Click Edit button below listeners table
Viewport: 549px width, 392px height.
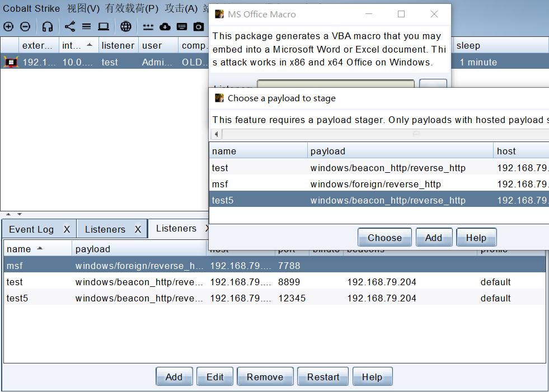(x=215, y=376)
